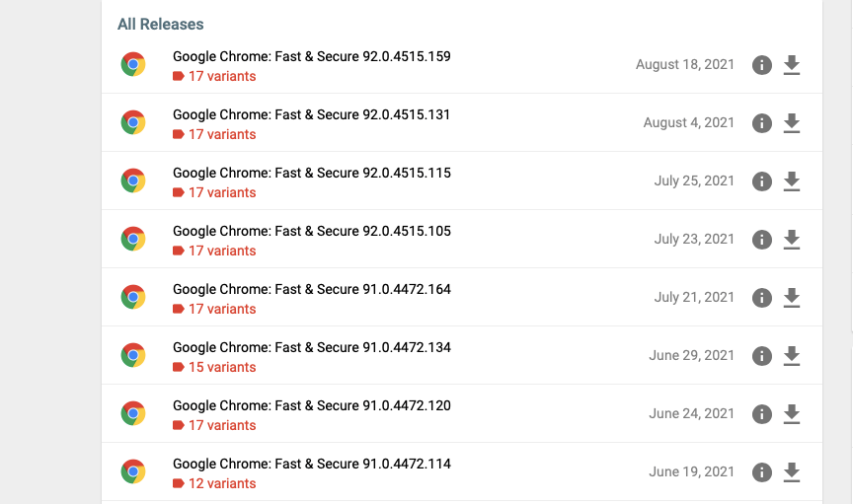Download Chrome 91.0.4472.120 release

tap(792, 414)
